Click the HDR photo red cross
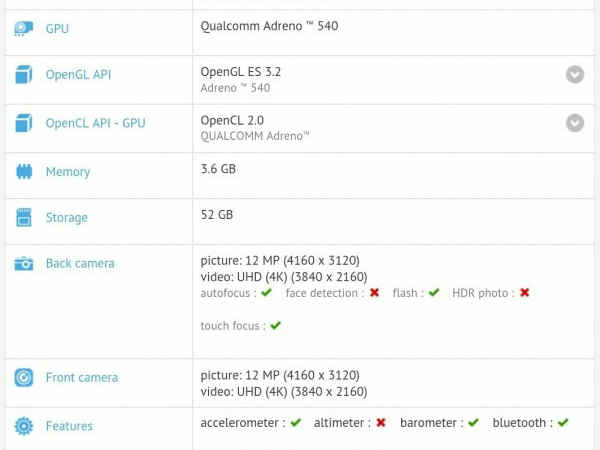This screenshot has height=450, width=600. pos(524,293)
